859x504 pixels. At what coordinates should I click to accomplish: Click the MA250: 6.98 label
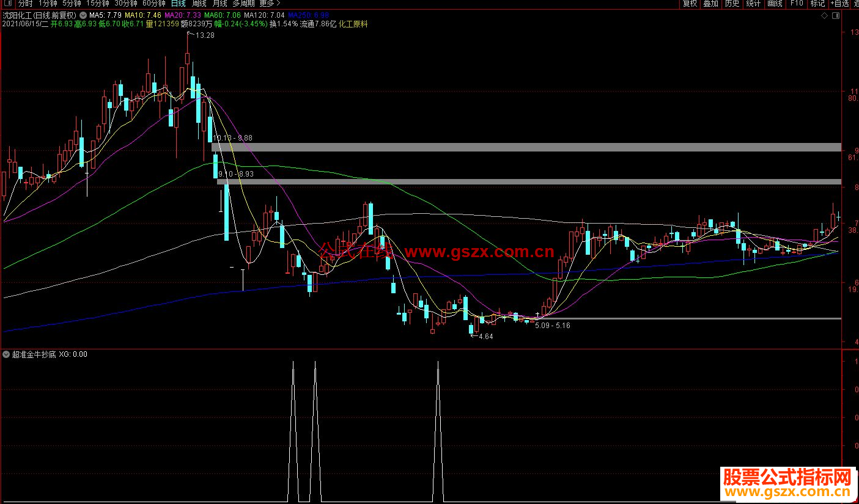(308, 15)
